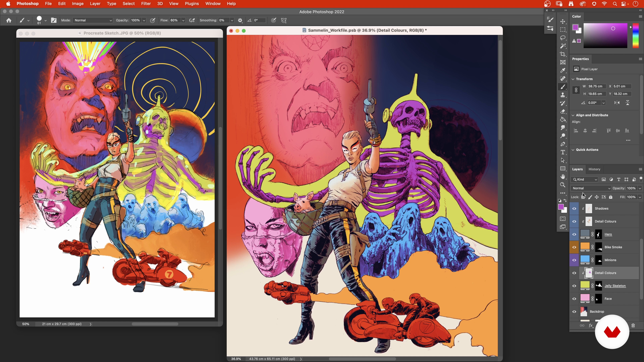Hide the Shadows layer
This screenshot has height=362, width=644.
click(574, 209)
